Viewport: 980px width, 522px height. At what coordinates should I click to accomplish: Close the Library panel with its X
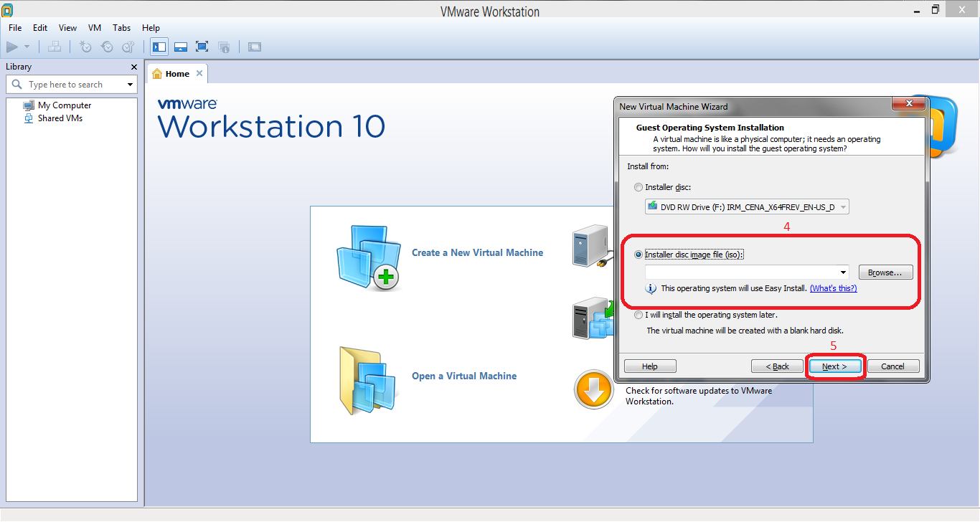coord(133,67)
